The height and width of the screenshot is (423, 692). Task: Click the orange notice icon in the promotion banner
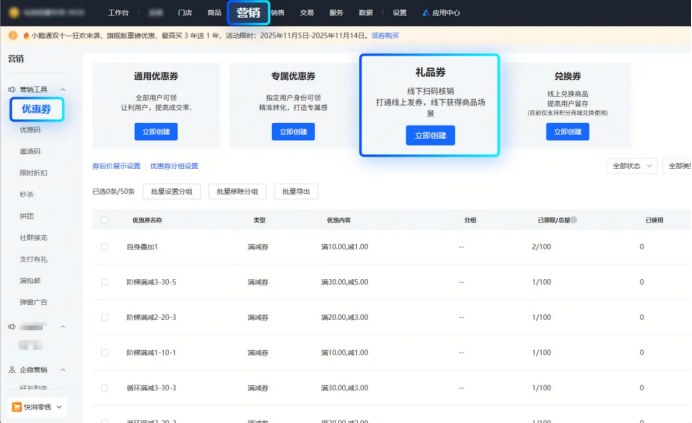click(x=13, y=35)
